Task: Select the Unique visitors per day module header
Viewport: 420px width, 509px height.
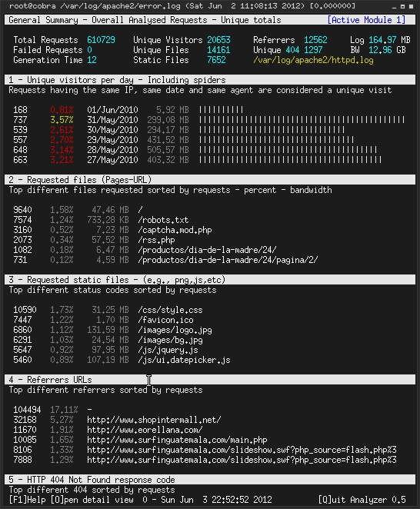Action: pos(210,80)
